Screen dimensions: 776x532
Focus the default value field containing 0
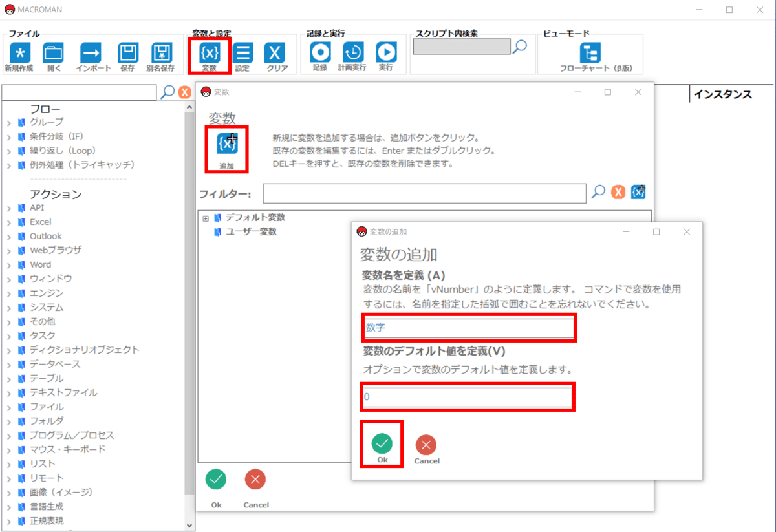(468, 397)
